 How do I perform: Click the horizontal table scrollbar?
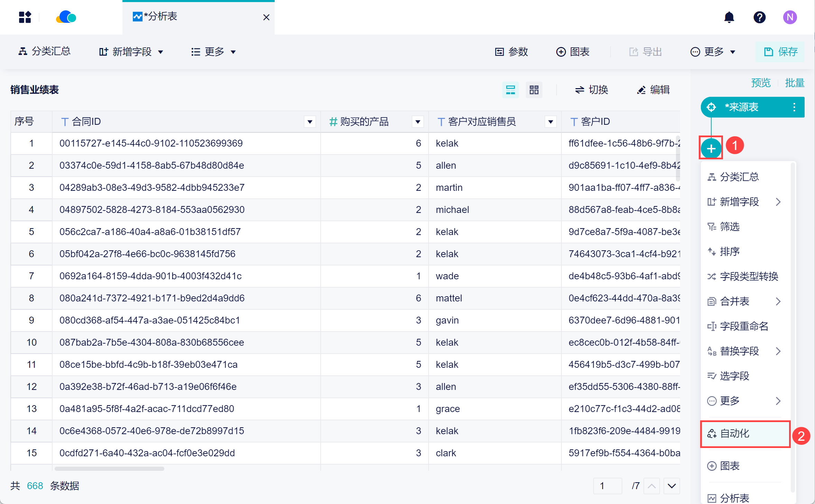click(109, 469)
